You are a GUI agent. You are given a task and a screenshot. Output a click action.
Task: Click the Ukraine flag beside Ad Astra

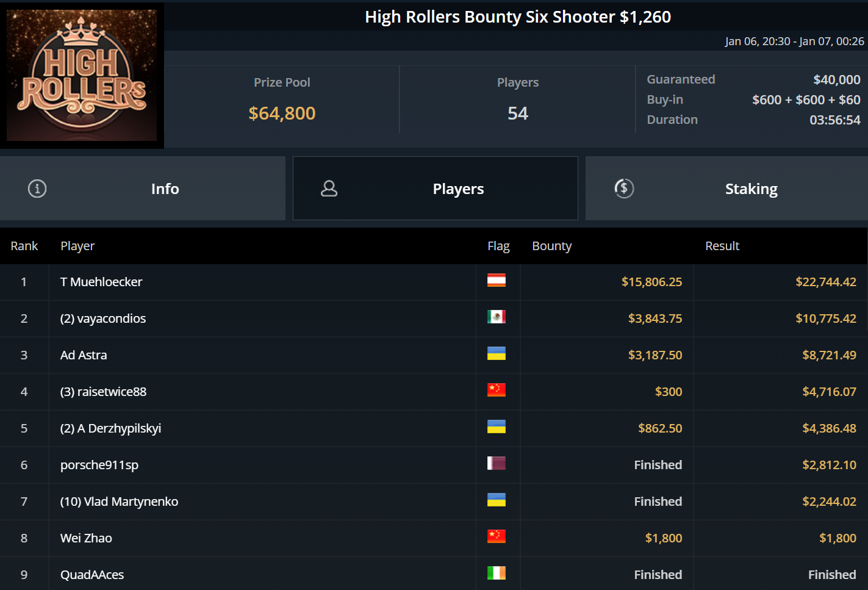tap(497, 354)
